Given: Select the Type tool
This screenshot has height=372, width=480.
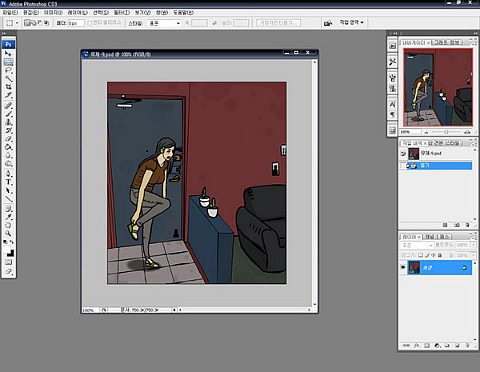Looking at the screenshot, I should click(x=8, y=182).
